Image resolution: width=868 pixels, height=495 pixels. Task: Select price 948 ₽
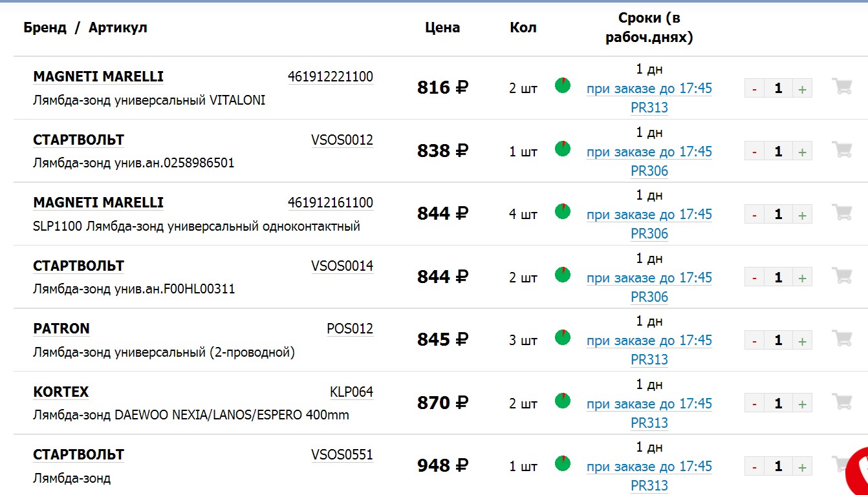coord(442,466)
